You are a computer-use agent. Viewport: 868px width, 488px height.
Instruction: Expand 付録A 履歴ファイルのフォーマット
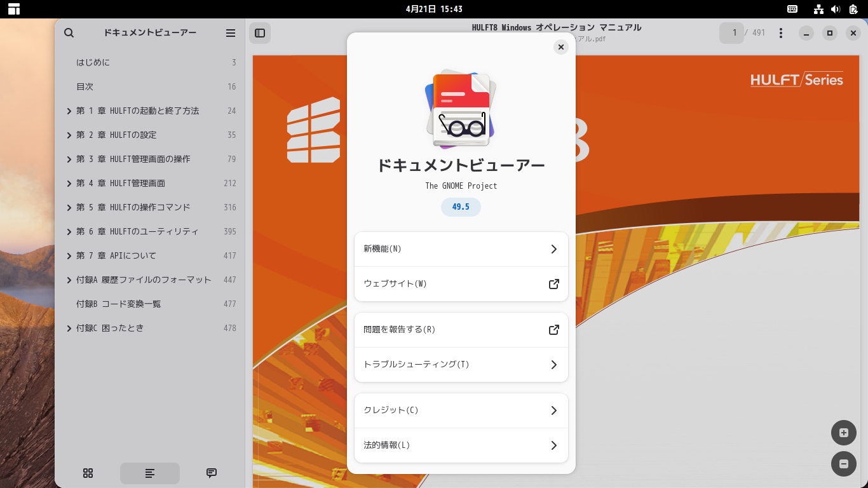69,280
